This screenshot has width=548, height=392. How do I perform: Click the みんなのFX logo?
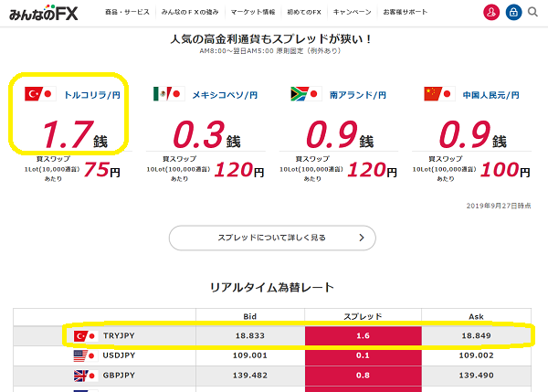click(43, 13)
